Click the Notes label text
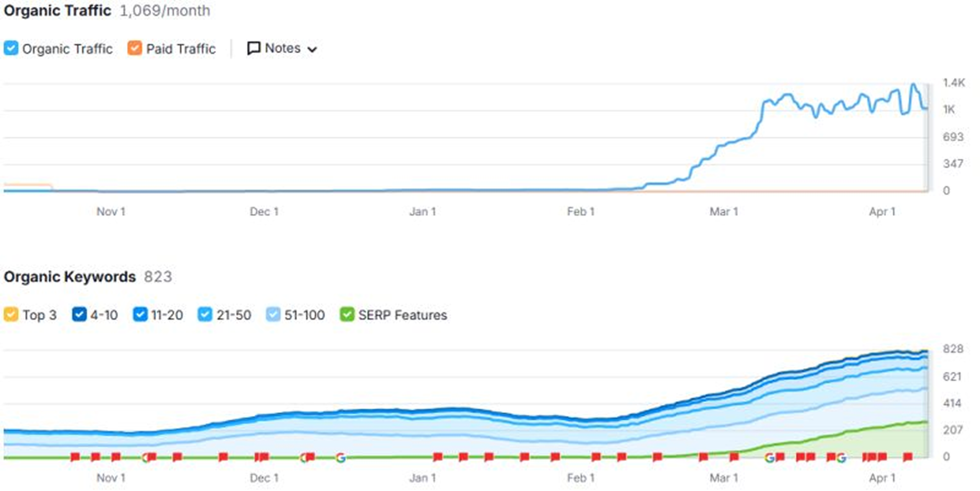This screenshot has width=980, height=491. pos(283,48)
